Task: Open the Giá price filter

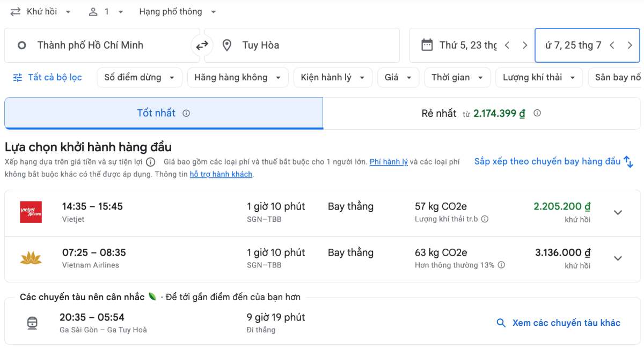Action: click(x=398, y=77)
